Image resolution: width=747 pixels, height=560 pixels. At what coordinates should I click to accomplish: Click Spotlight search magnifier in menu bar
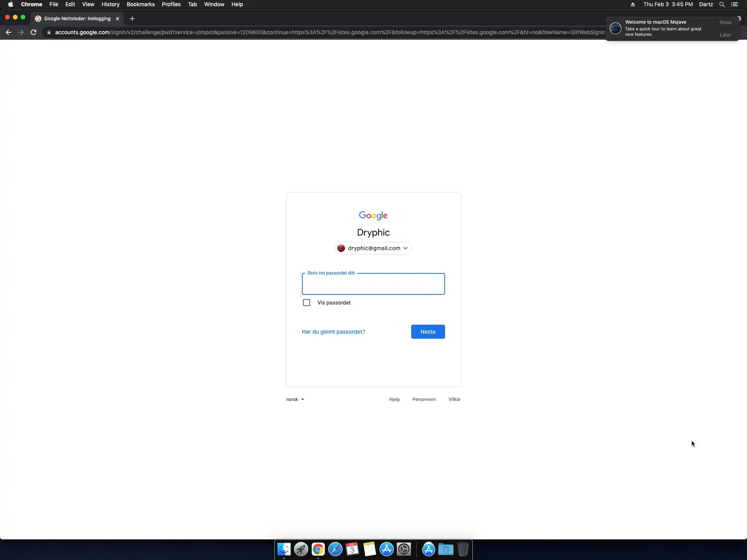coord(722,4)
